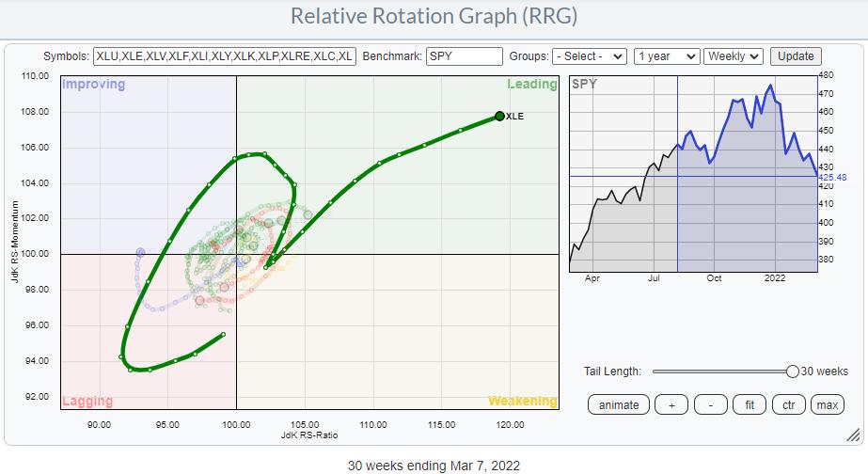Edit the SPY Benchmark field
This screenshot has height=474, width=868.
[x=464, y=56]
